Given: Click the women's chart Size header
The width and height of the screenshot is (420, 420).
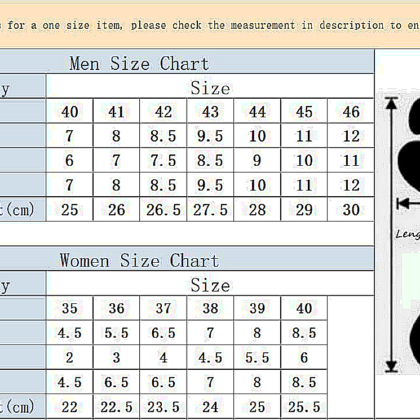Looking at the screenshot, I should click(210, 285).
